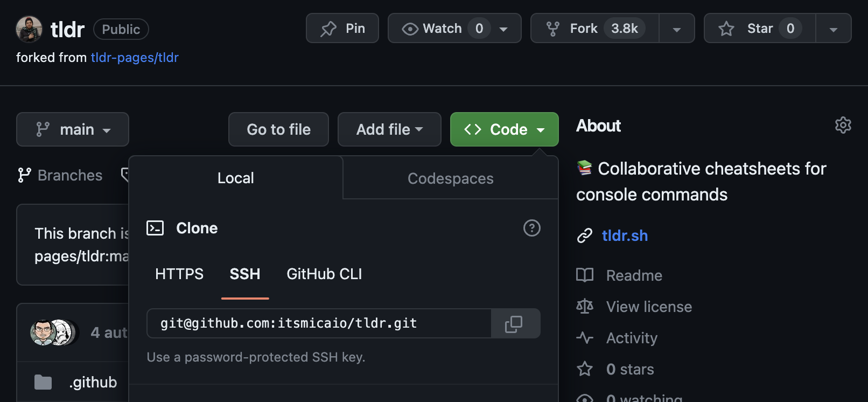This screenshot has width=868, height=402.
Task: Click the Pin pushpin icon
Action: pos(328,29)
